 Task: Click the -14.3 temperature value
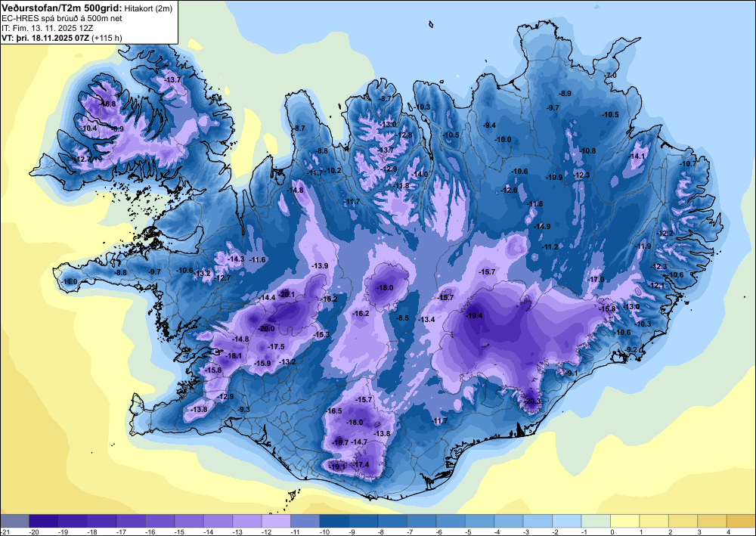(236, 259)
